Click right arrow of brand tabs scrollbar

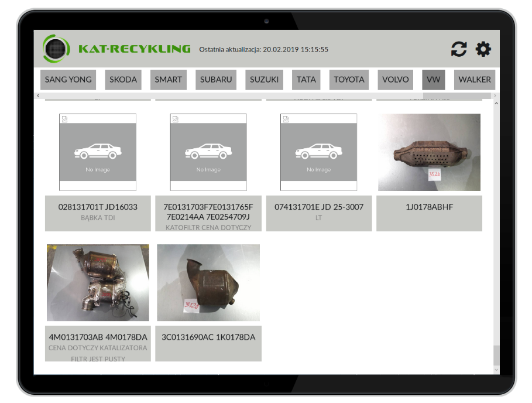(495, 95)
